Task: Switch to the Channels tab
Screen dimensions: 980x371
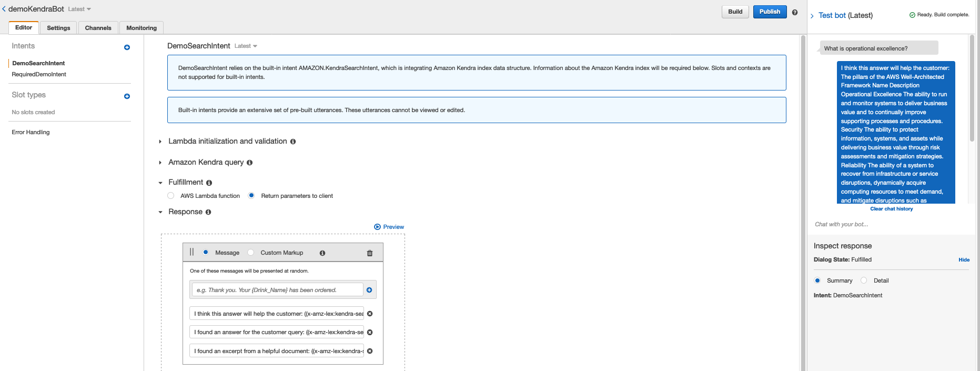Action: [x=98, y=28]
